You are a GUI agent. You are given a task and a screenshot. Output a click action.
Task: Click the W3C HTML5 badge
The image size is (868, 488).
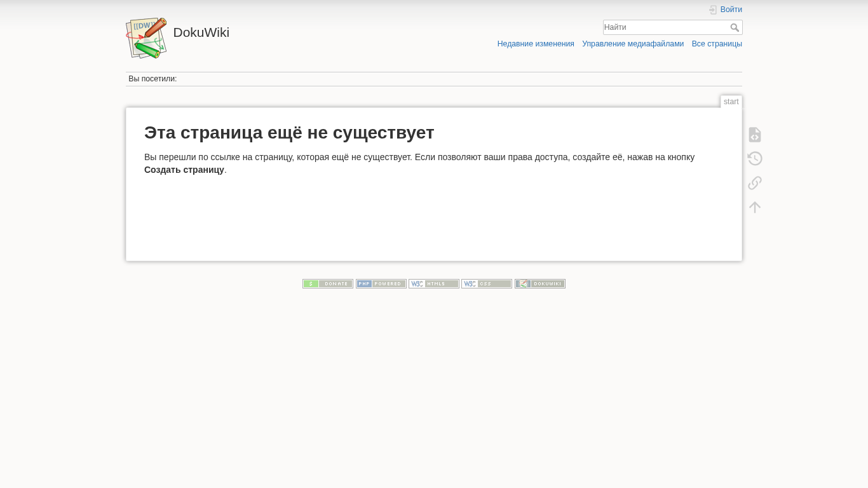(x=434, y=284)
